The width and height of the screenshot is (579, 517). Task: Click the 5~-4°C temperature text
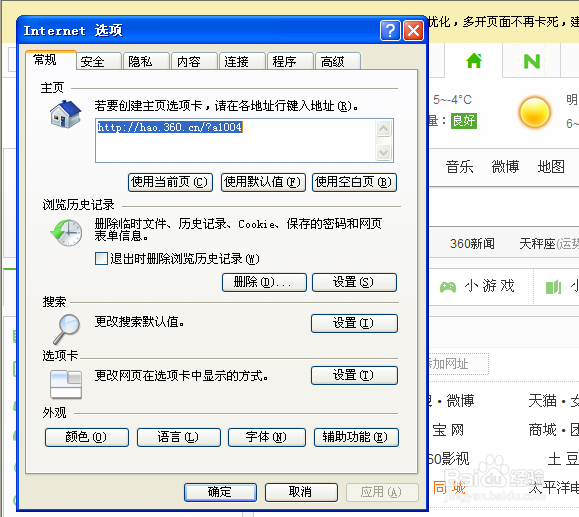click(452, 100)
